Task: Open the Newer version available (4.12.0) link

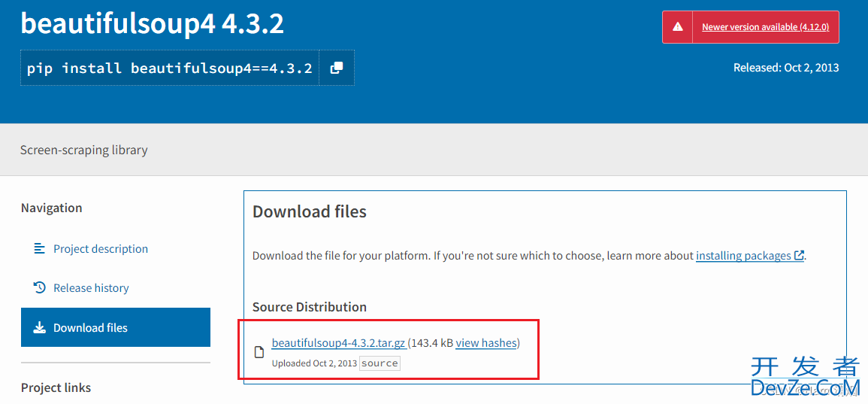Action: [x=765, y=26]
